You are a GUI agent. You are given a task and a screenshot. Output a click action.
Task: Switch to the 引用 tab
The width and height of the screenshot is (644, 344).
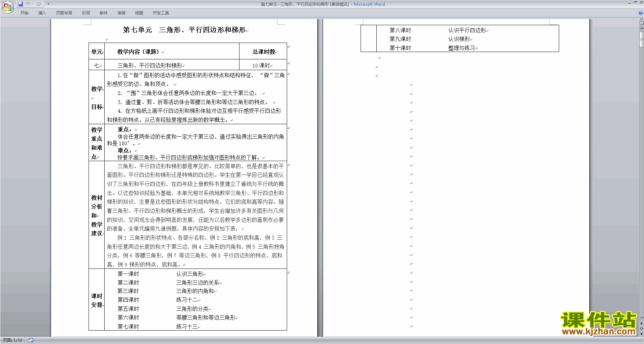[x=86, y=13]
